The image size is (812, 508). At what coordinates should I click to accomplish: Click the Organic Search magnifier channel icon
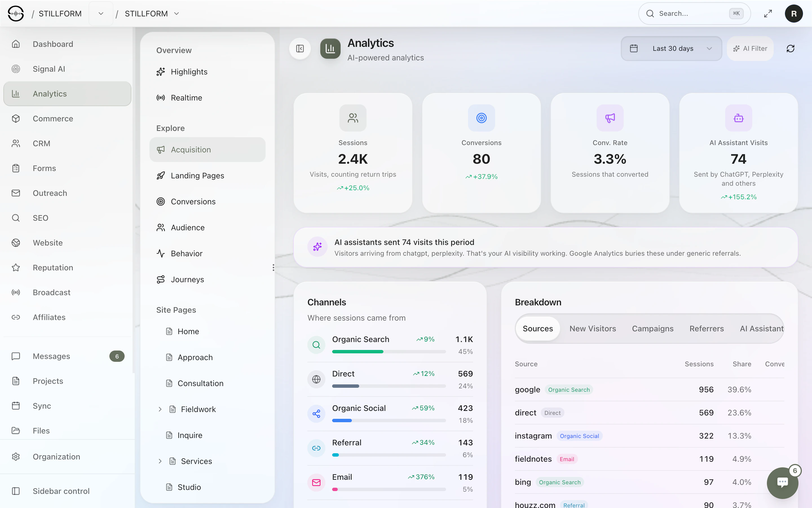(316, 345)
